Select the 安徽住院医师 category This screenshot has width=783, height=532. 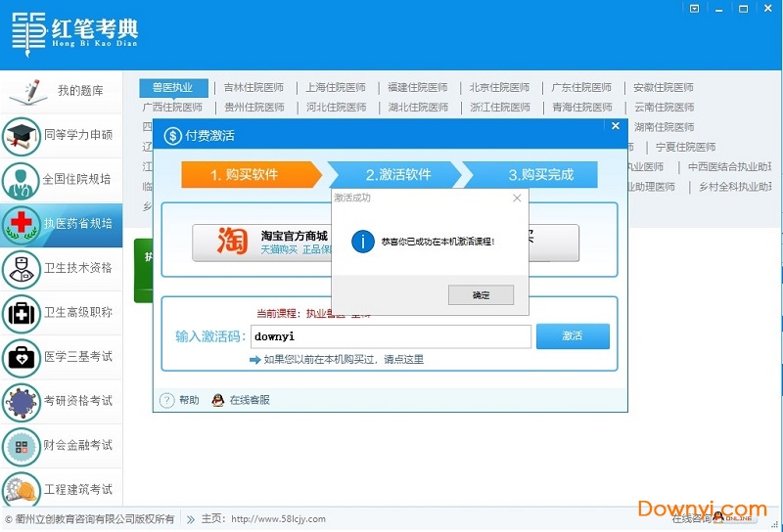pyautogui.click(x=664, y=88)
